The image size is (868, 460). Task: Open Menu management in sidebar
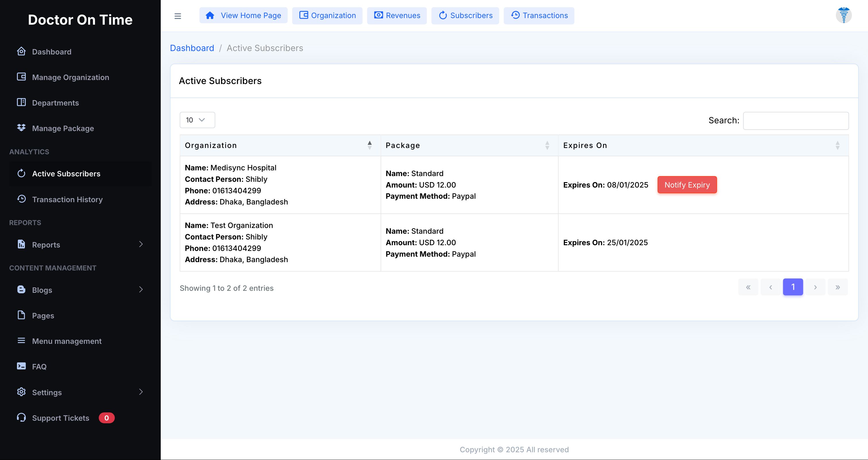point(67,341)
